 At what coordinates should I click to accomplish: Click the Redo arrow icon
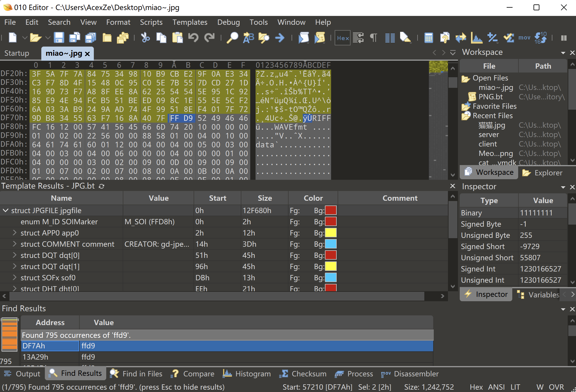[210, 38]
